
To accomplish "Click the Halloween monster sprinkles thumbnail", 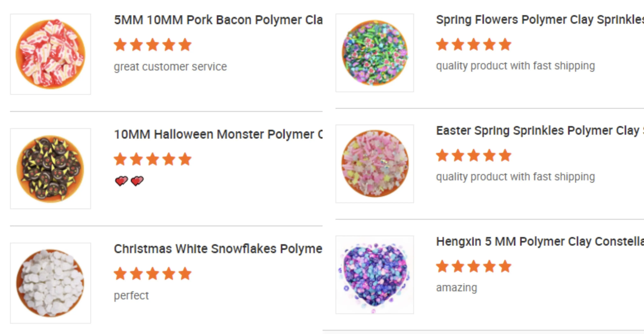I will point(50,168).
